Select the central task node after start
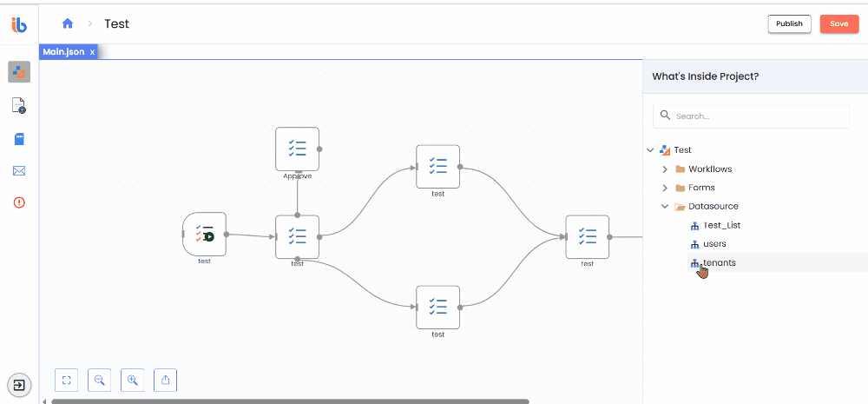This screenshot has width=868, height=404. point(297,236)
